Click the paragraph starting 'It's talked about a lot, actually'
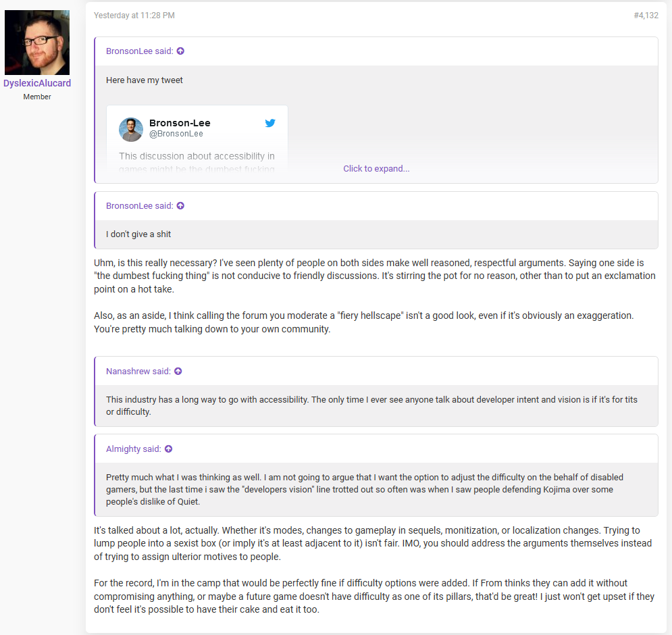This screenshot has width=672, height=635. (373, 544)
